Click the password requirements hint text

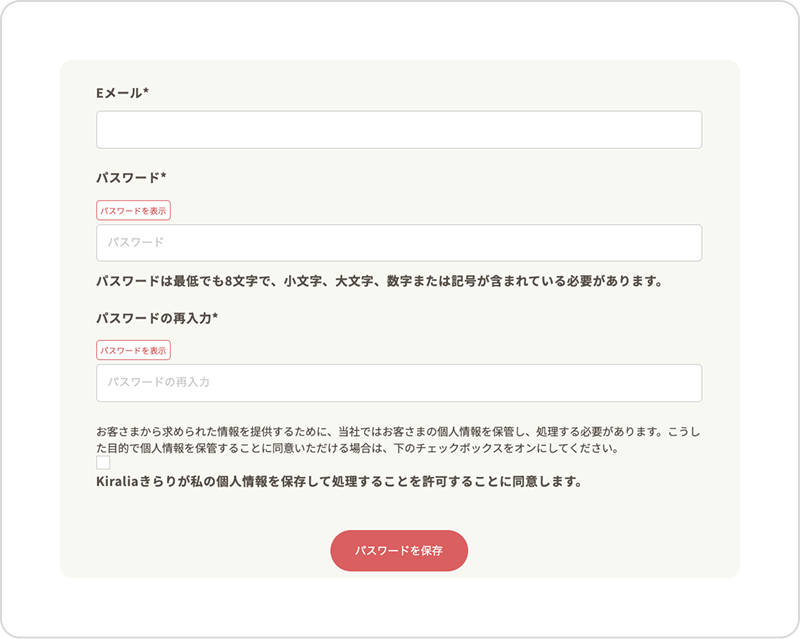(x=380, y=281)
